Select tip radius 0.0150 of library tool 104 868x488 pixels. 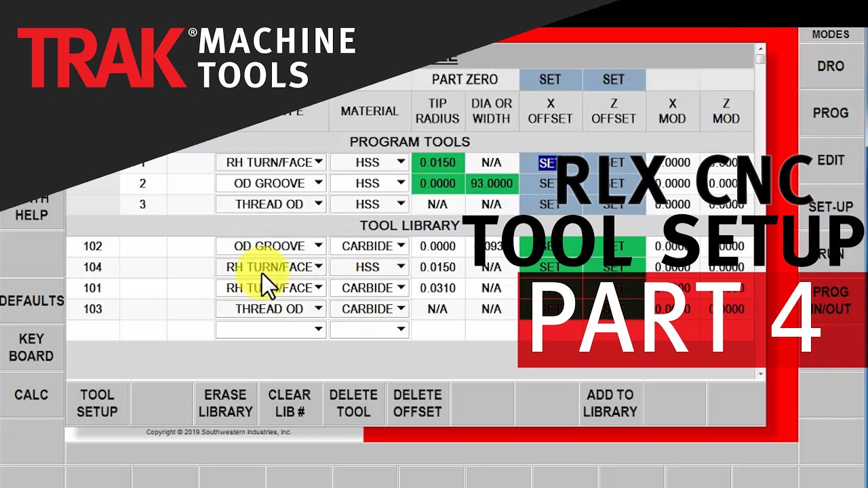(x=437, y=267)
